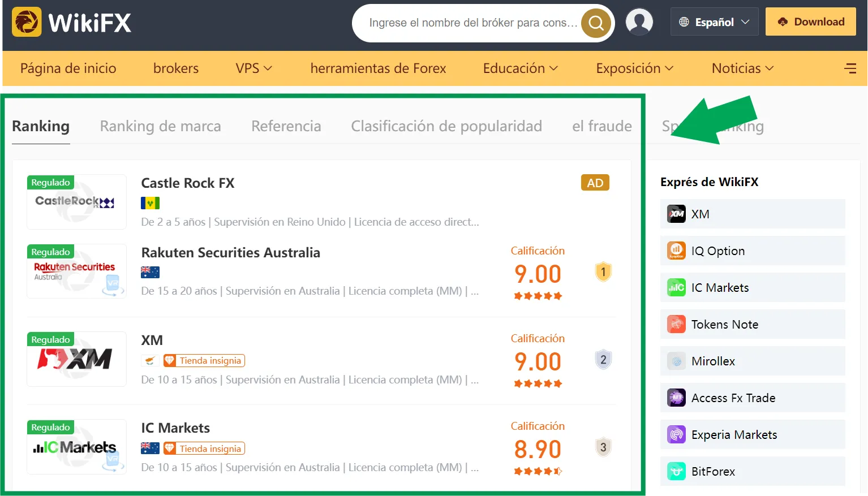
Task: Click Rakuten Securities Australia flag icon
Action: 150,272
